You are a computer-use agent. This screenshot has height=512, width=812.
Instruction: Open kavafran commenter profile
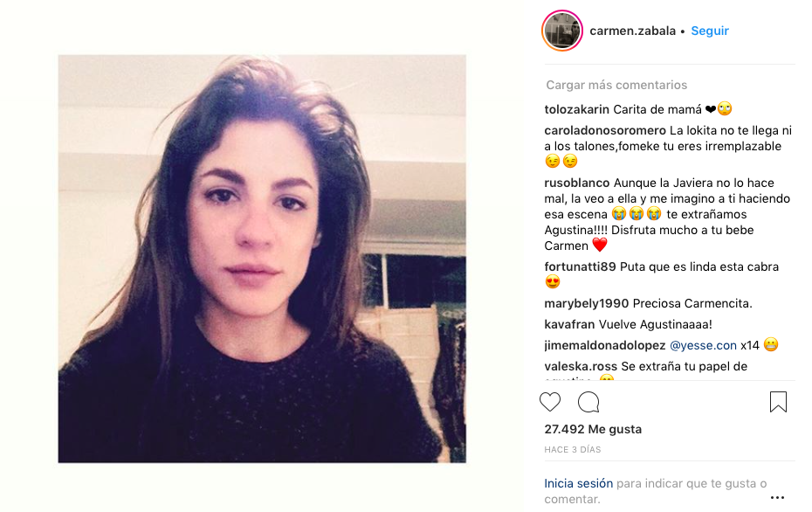(x=569, y=325)
